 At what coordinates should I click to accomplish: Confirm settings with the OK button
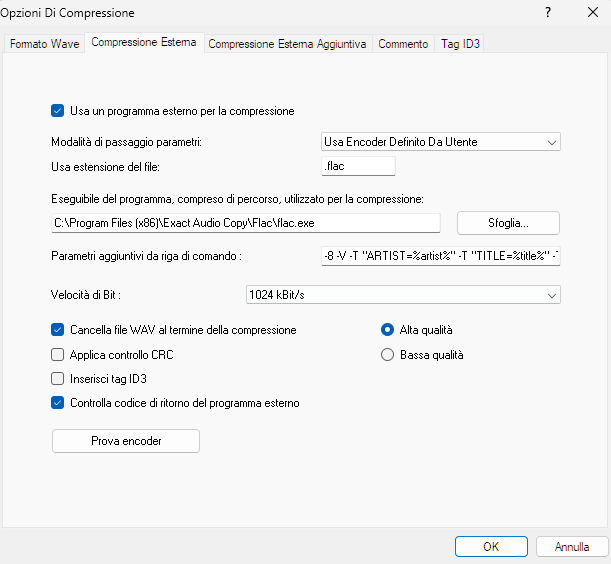pyautogui.click(x=490, y=547)
